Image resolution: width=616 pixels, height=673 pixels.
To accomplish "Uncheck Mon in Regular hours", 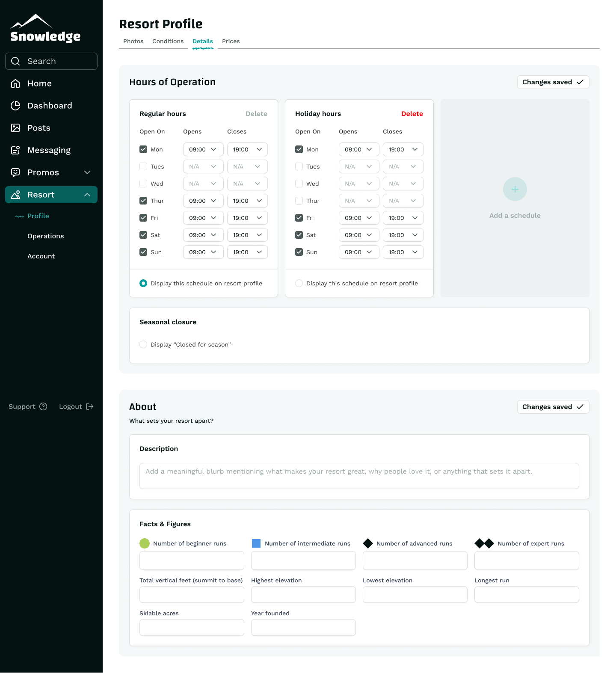I will (x=143, y=149).
